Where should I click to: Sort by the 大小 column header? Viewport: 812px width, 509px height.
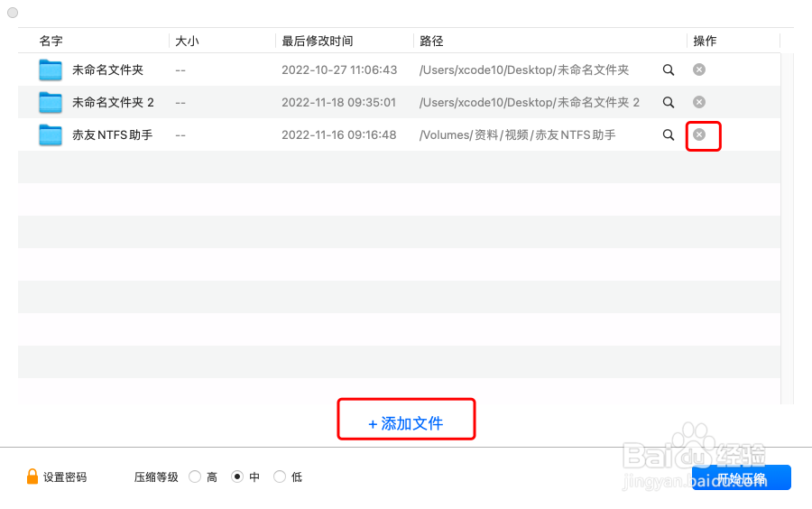click(x=187, y=41)
